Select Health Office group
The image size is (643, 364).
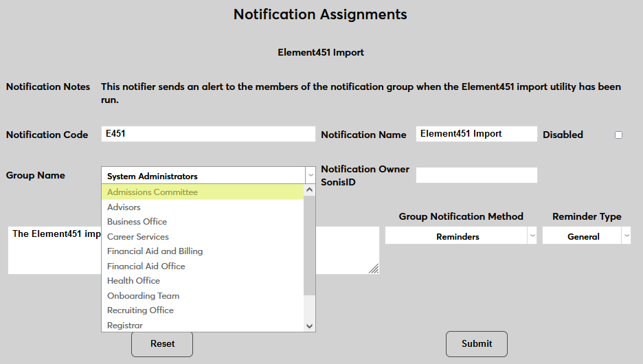tap(202, 281)
